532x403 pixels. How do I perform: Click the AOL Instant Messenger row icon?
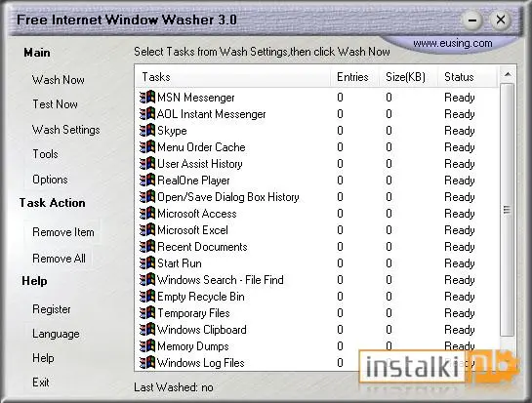147,114
